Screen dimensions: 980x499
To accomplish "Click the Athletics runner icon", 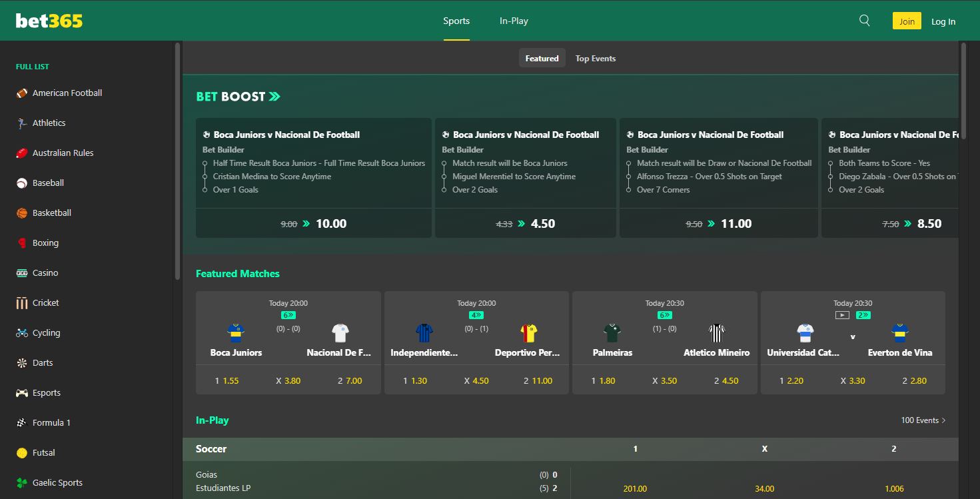I will 22,123.
